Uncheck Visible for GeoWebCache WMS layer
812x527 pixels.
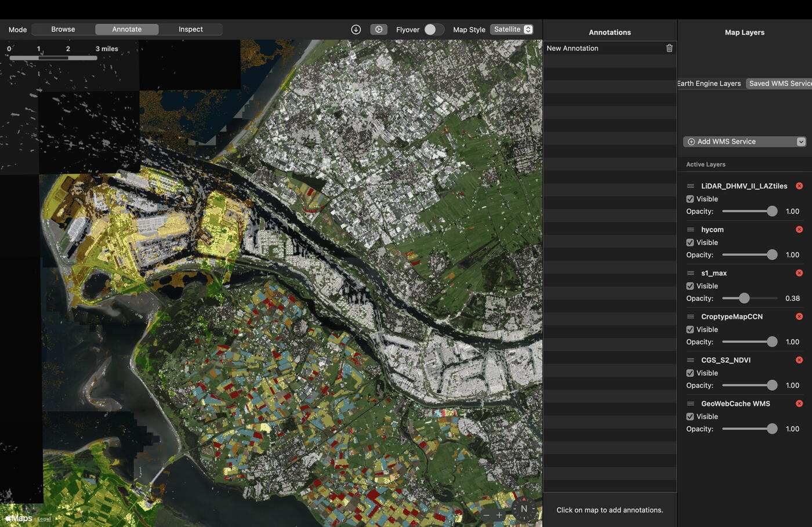[690, 417]
